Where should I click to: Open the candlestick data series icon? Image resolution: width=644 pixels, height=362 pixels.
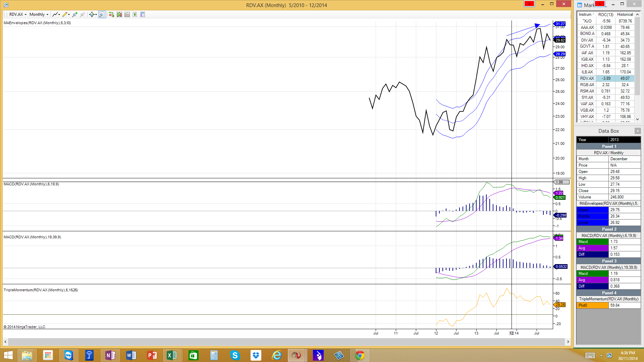(x=119, y=14)
